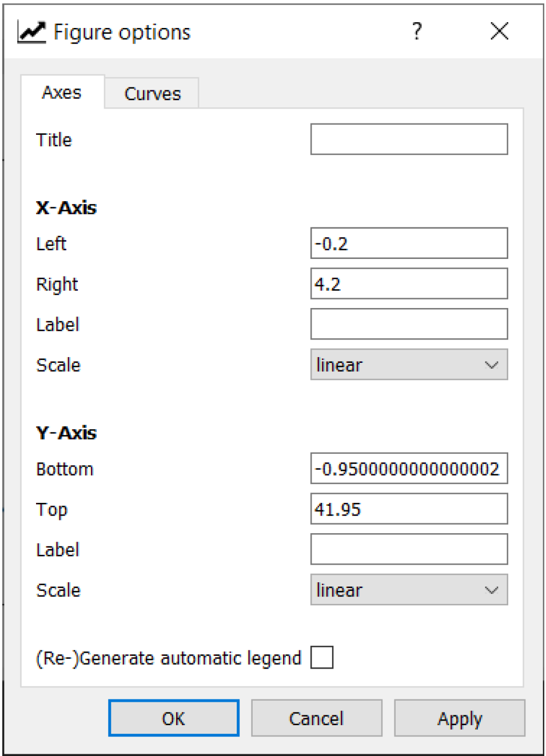
Task: Click the Y-Axis Bottom value field
Action: click(x=409, y=469)
